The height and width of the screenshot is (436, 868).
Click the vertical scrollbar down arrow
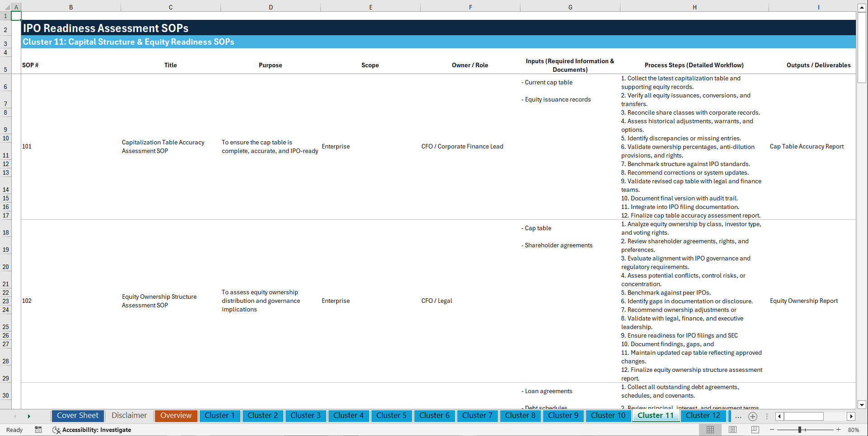[x=862, y=405]
